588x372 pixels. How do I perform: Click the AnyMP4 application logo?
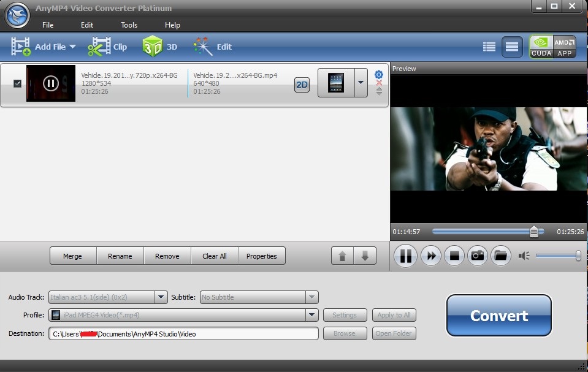[17, 15]
